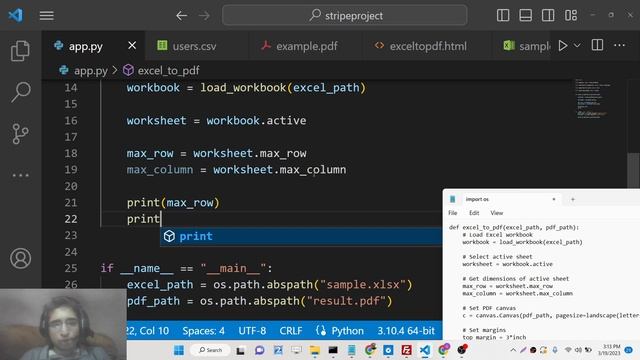The width and height of the screenshot is (640, 360).
Task: Toggle the bottom panel layout icon
Action: point(525,16)
